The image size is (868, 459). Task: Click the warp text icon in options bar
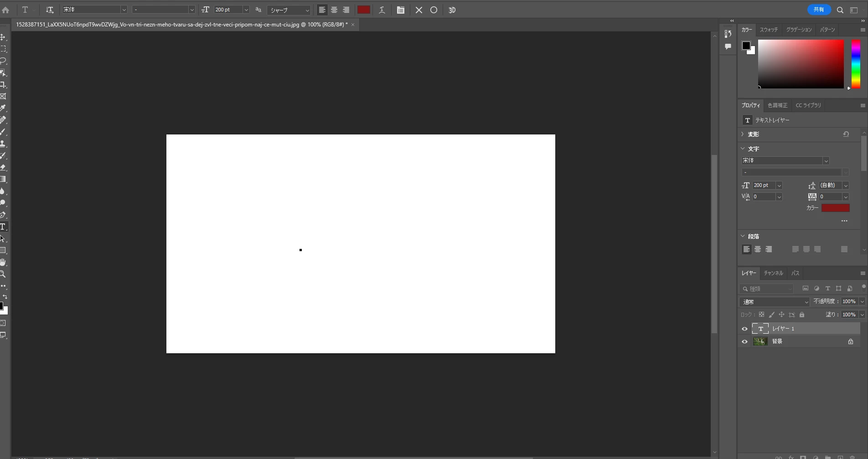coord(382,10)
